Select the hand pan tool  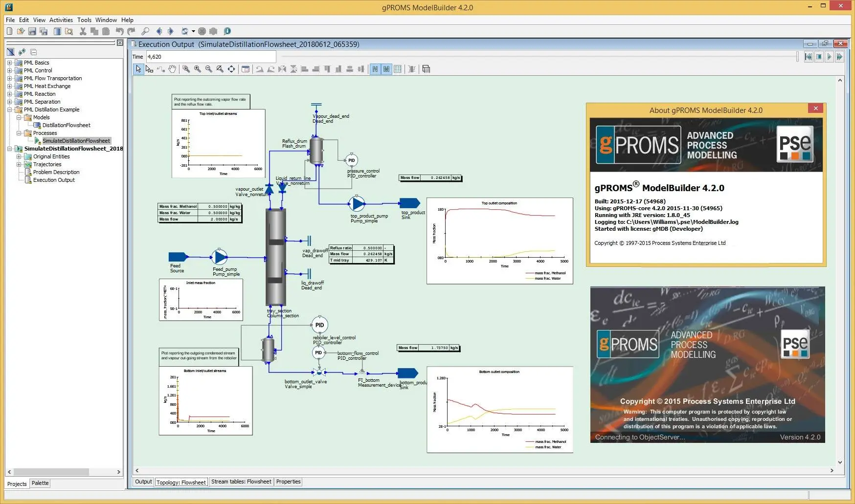172,69
